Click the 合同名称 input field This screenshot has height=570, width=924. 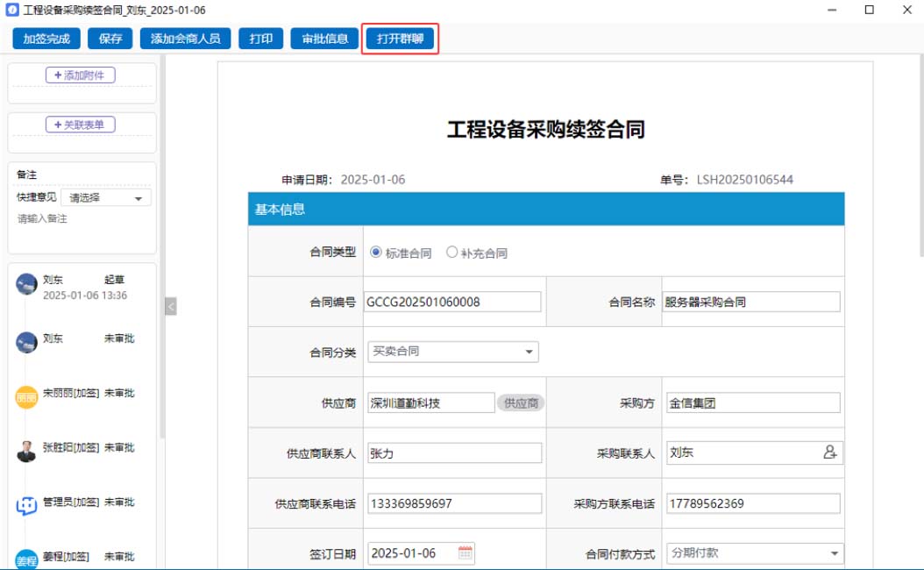[x=750, y=302]
